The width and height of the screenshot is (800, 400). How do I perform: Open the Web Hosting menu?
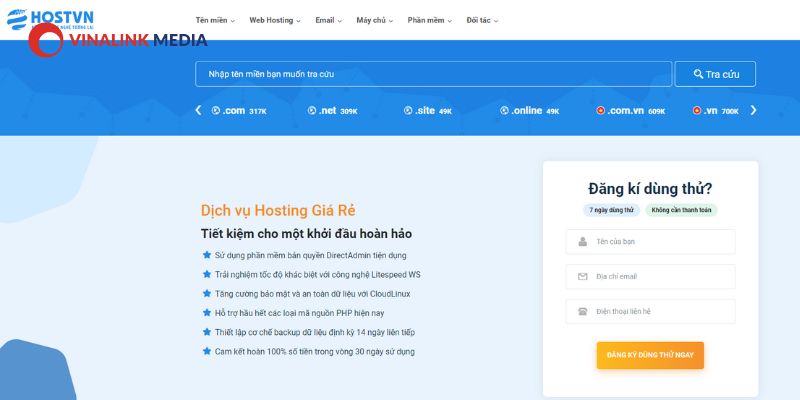[x=274, y=20]
